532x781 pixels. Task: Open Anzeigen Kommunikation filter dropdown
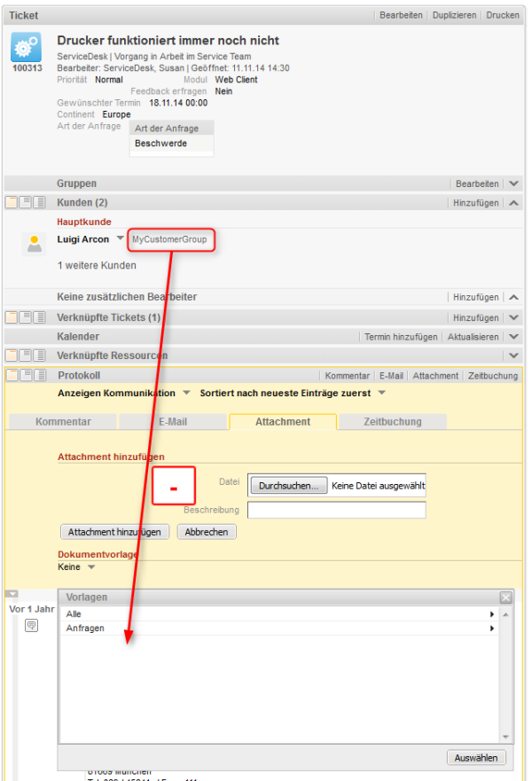pyautogui.click(x=186, y=393)
